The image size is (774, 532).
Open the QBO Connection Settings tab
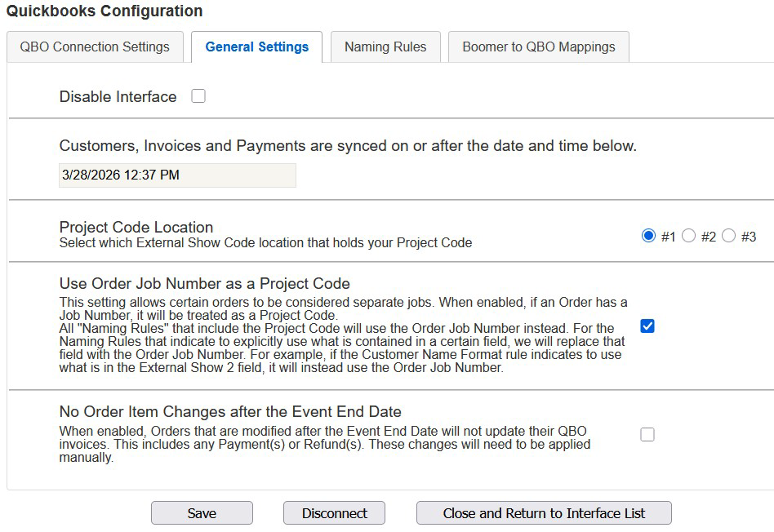(x=95, y=47)
